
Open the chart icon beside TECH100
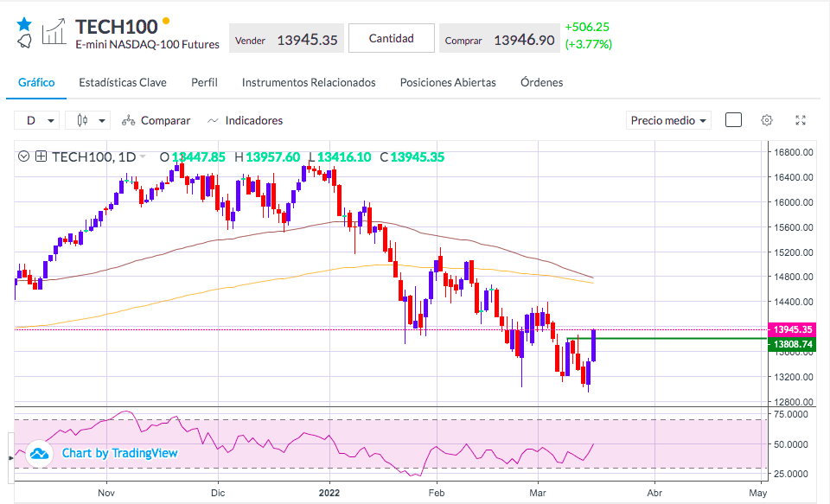(x=54, y=32)
